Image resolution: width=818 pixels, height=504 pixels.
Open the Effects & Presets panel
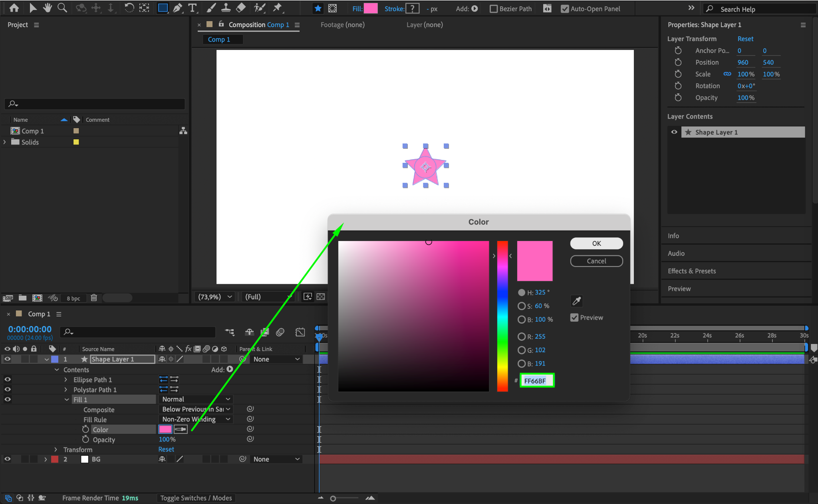tap(692, 271)
